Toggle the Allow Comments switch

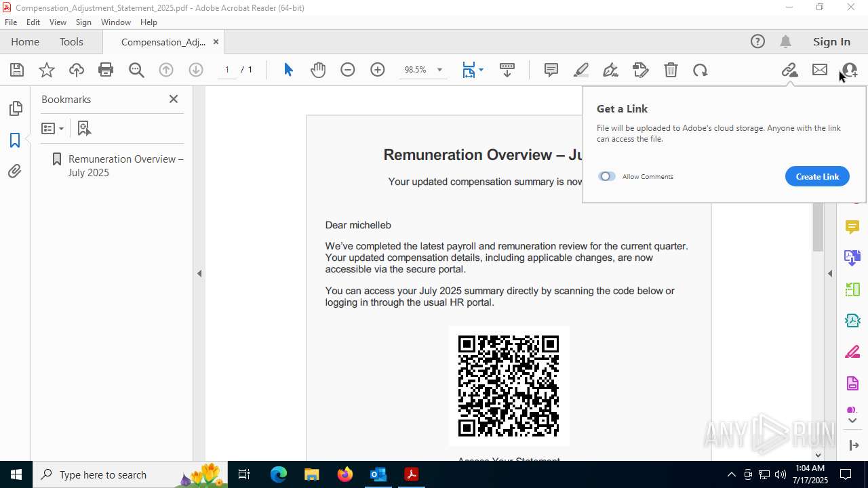pos(607,176)
